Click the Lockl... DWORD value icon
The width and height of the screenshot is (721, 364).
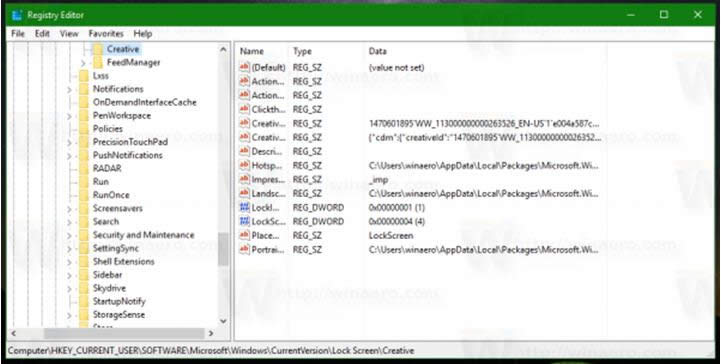(244, 208)
